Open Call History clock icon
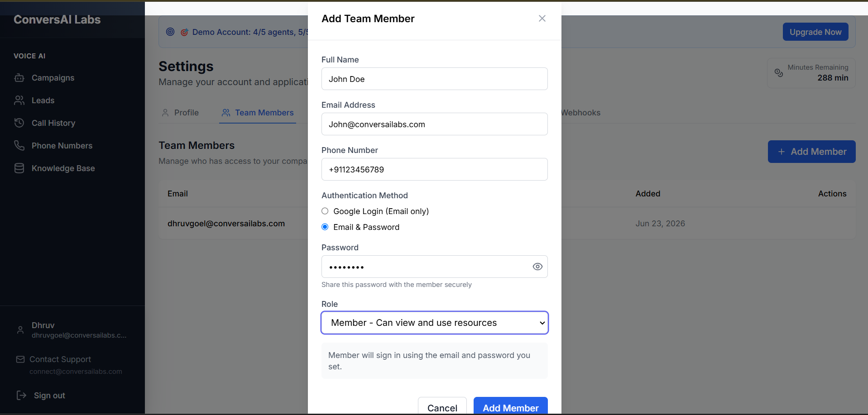 (19, 123)
